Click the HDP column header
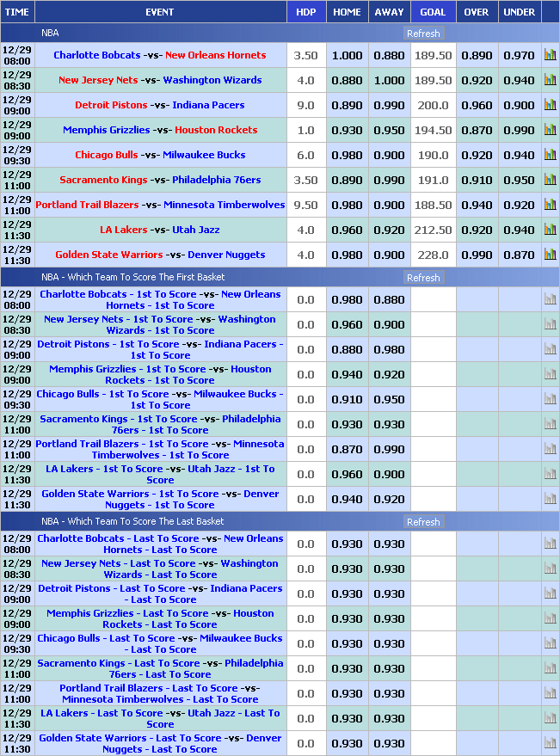 click(305, 12)
